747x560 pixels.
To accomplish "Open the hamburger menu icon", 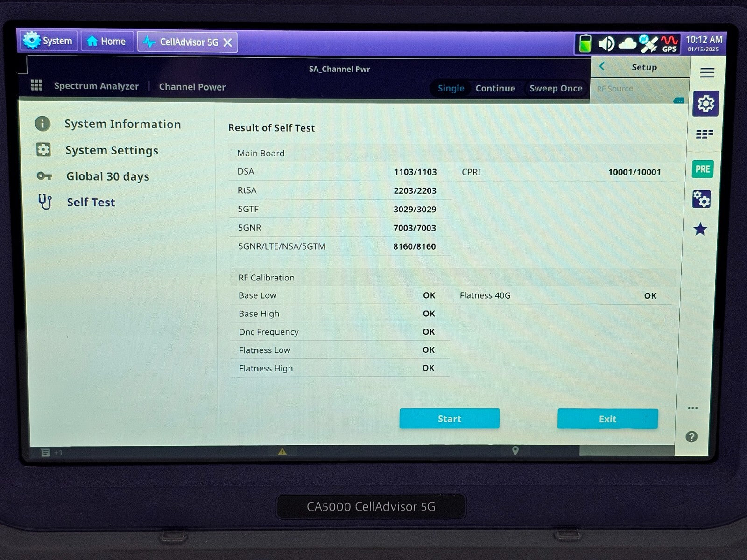I will 707,72.
